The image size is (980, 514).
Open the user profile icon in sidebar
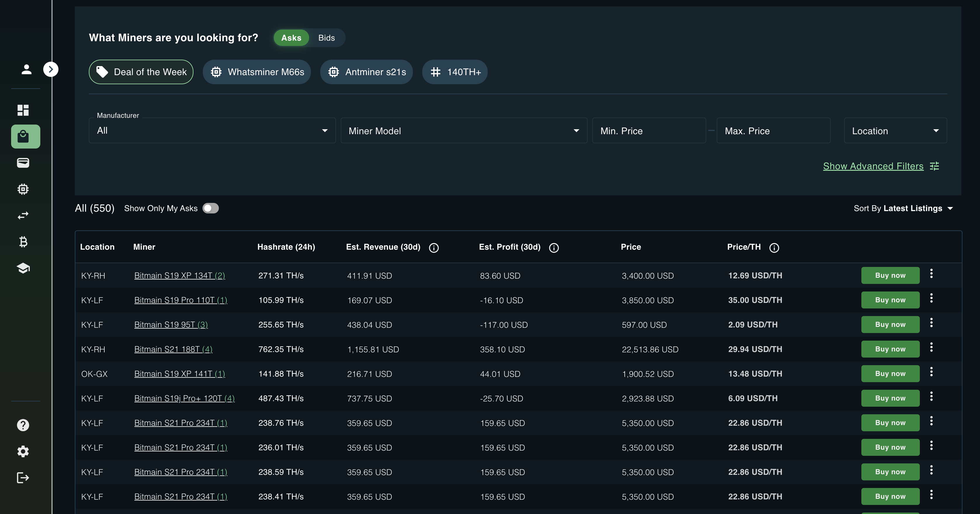[x=26, y=69]
